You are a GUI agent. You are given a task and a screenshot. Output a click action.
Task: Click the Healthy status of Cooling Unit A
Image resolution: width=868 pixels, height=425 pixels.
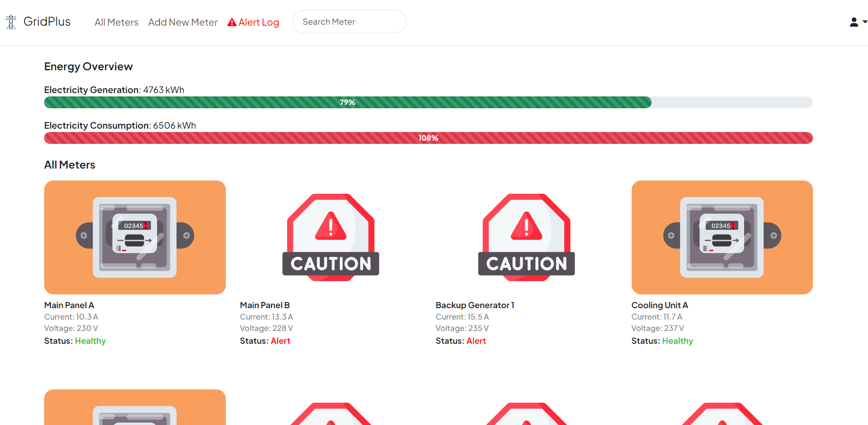tap(678, 341)
